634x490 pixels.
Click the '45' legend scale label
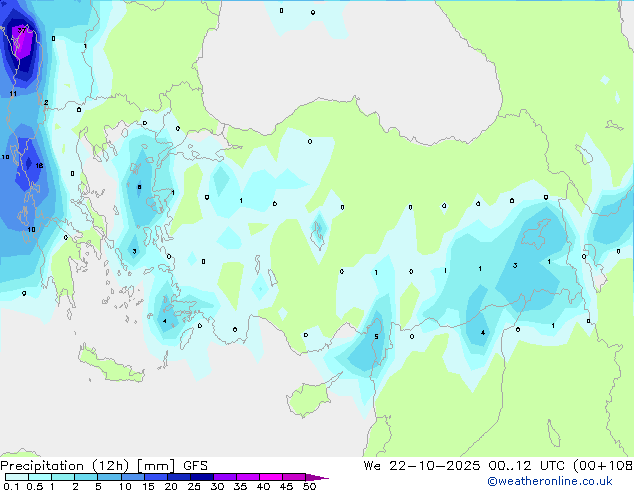tap(286, 486)
